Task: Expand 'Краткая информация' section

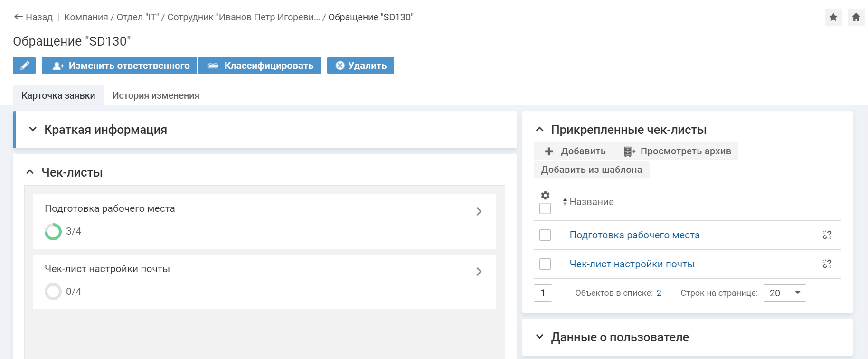Action: (33, 130)
